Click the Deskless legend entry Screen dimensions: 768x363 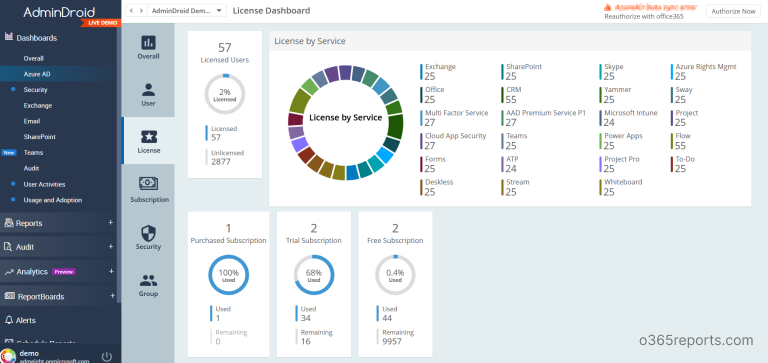click(437, 187)
